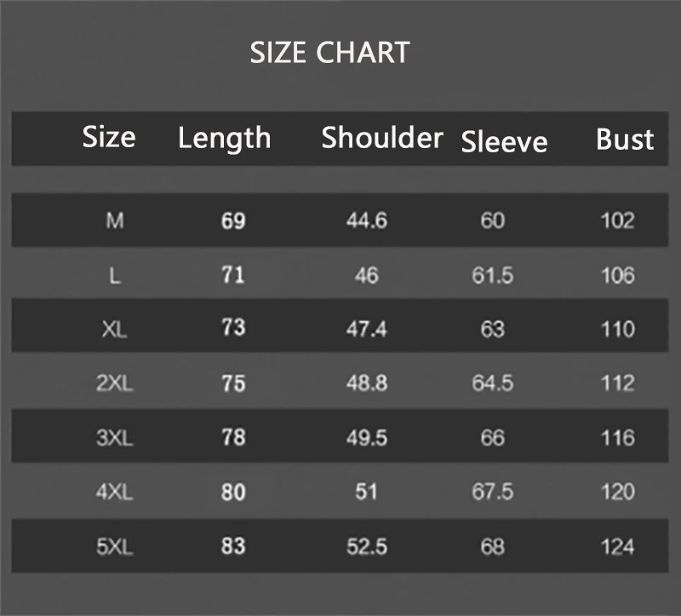Click shoulder value 52.5
Screen dimensions: 681x616
tap(367, 546)
